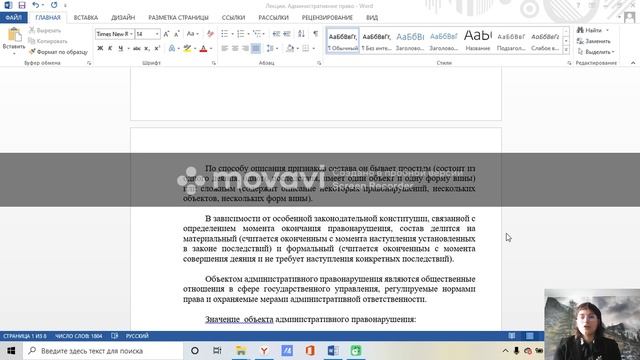The height and width of the screenshot is (360, 640).
Task: Open change case Aa dropdown
Action: click(x=192, y=34)
